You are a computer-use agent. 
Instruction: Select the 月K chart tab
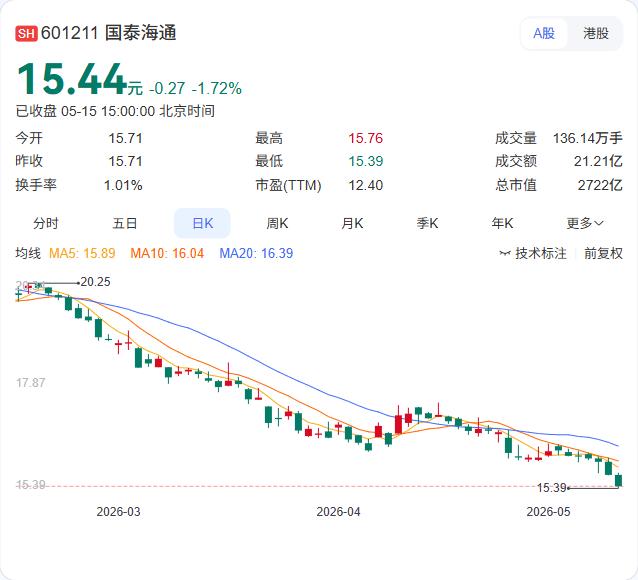pyautogui.click(x=352, y=223)
